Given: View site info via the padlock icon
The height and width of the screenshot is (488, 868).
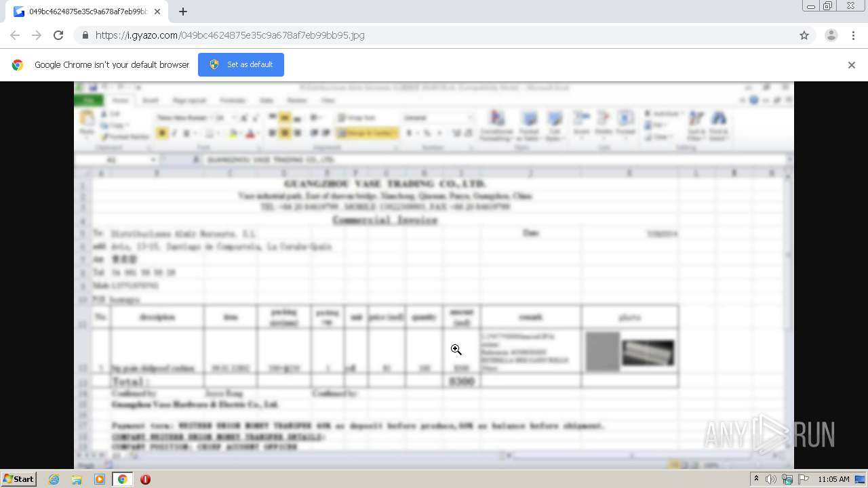Looking at the screenshot, I should (x=85, y=35).
